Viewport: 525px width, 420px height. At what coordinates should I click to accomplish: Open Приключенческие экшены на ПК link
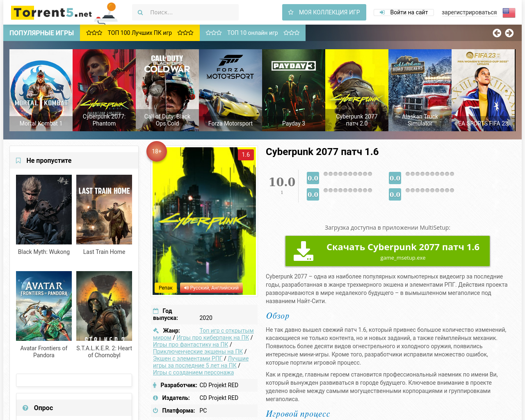click(x=198, y=352)
